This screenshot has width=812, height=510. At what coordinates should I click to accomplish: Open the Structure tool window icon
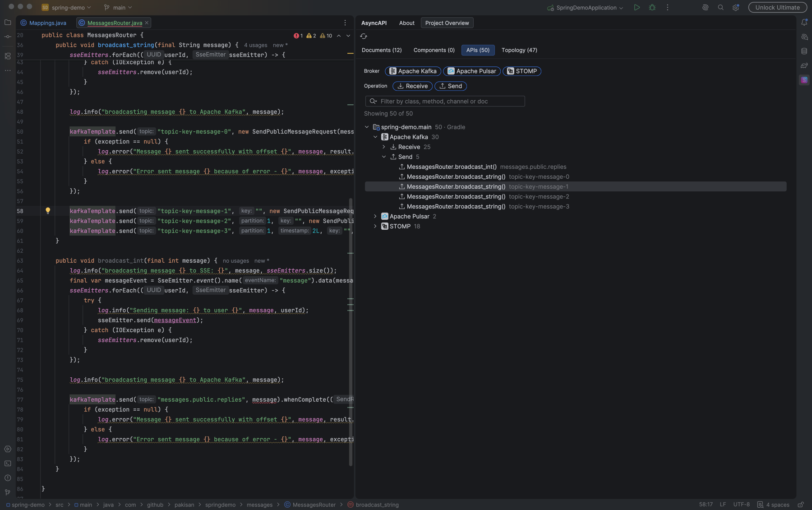[8, 56]
